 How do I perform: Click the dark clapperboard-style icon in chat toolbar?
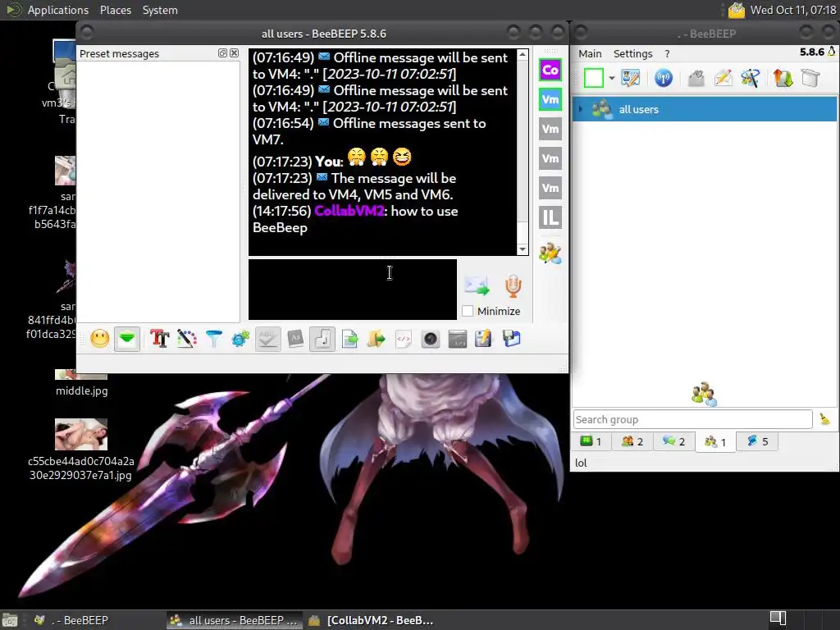[458, 339]
